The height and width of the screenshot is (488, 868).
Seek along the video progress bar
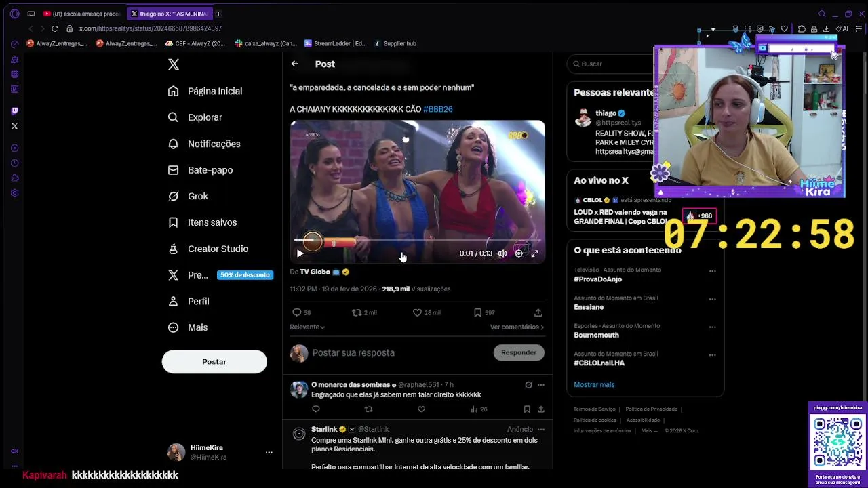pyautogui.click(x=417, y=240)
